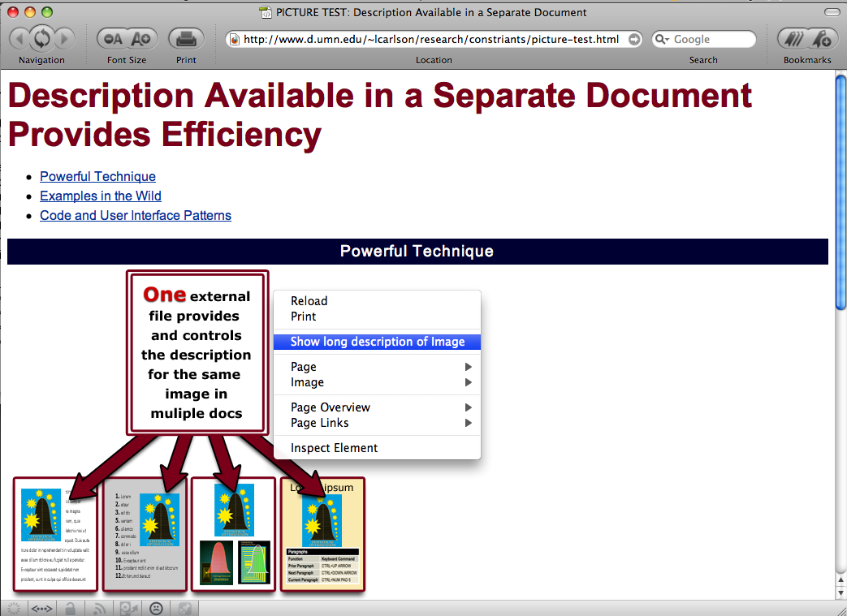Click the RSS feed status bar icon

click(100, 608)
